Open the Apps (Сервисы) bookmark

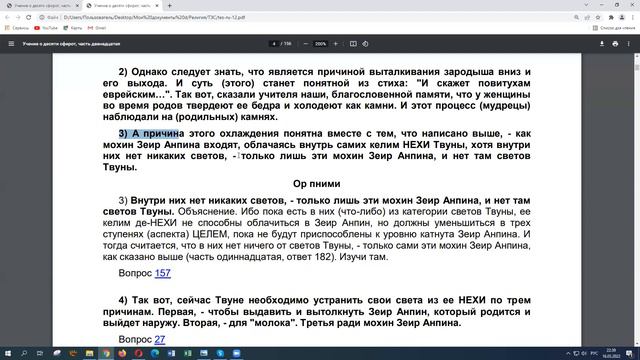(17, 28)
